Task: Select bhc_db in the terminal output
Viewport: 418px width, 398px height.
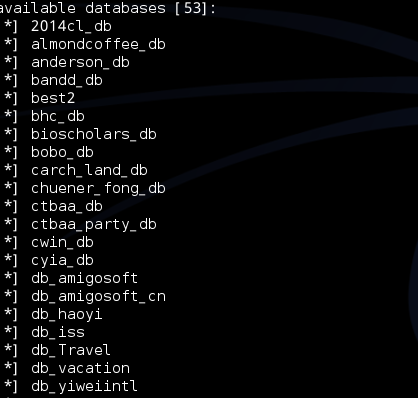Action: [58, 116]
